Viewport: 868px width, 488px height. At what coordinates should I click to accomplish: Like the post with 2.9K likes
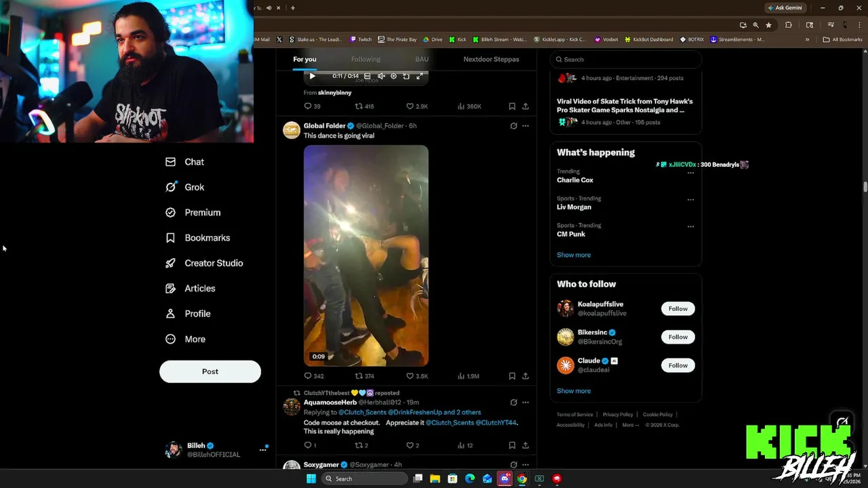coord(416,106)
